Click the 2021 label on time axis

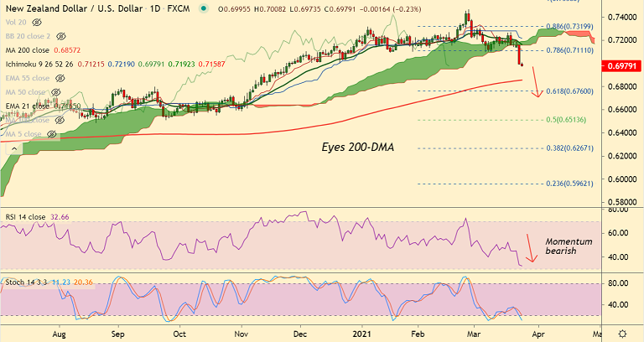362,334
